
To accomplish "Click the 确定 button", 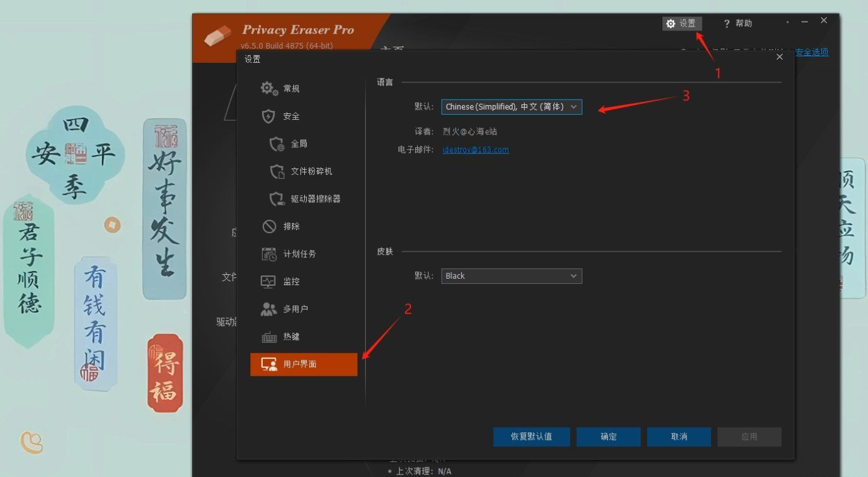I will pyautogui.click(x=609, y=437).
